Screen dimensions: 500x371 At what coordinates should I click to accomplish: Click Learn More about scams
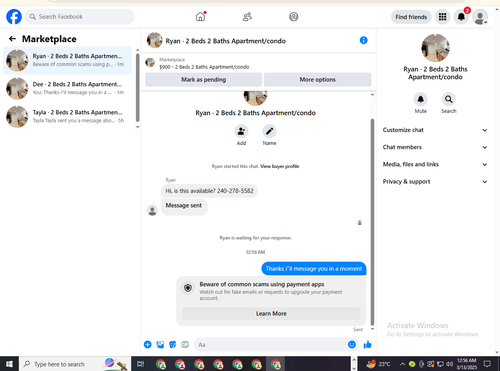pyautogui.click(x=271, y=314)
